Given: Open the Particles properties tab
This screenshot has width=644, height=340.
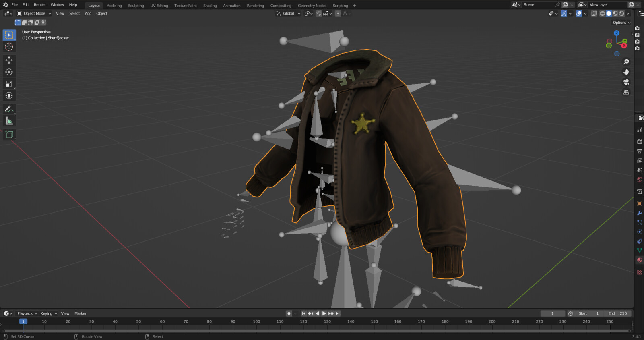Looking at the screenshot, I should 640,222.
